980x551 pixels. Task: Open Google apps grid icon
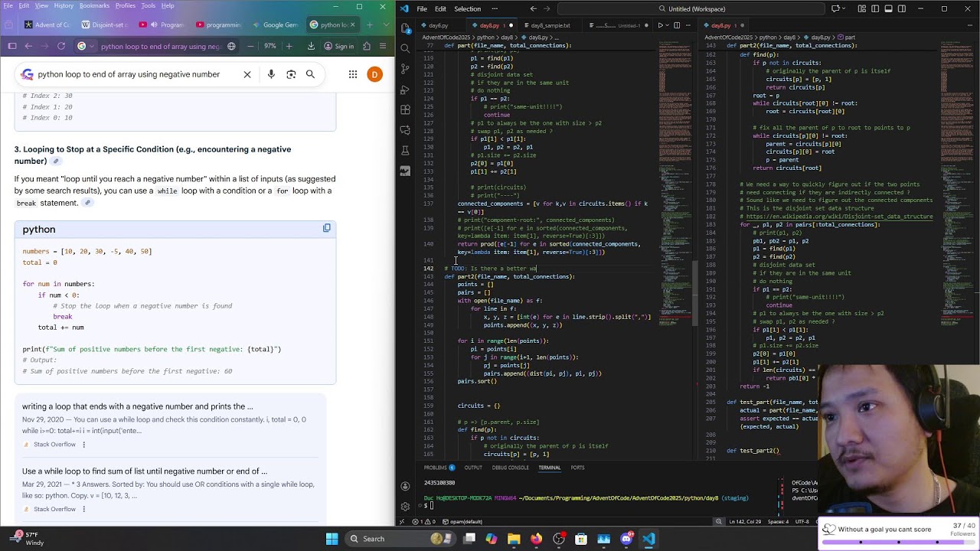(352, 74)
